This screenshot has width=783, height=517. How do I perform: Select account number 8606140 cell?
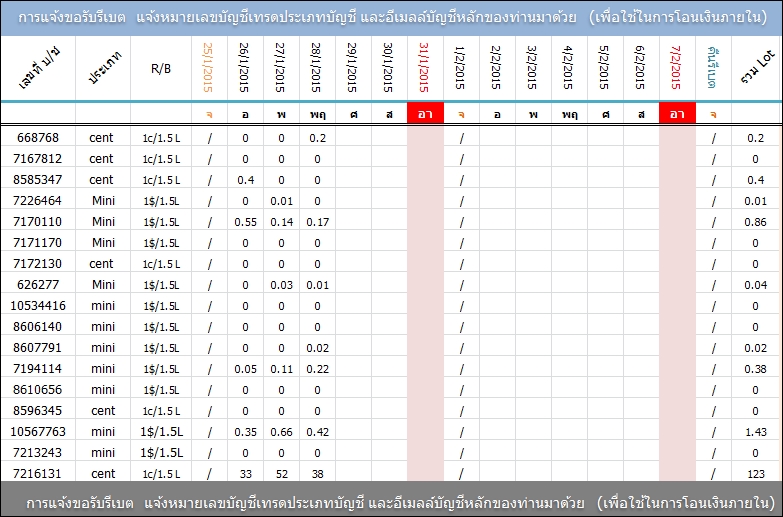pos(38,326)
